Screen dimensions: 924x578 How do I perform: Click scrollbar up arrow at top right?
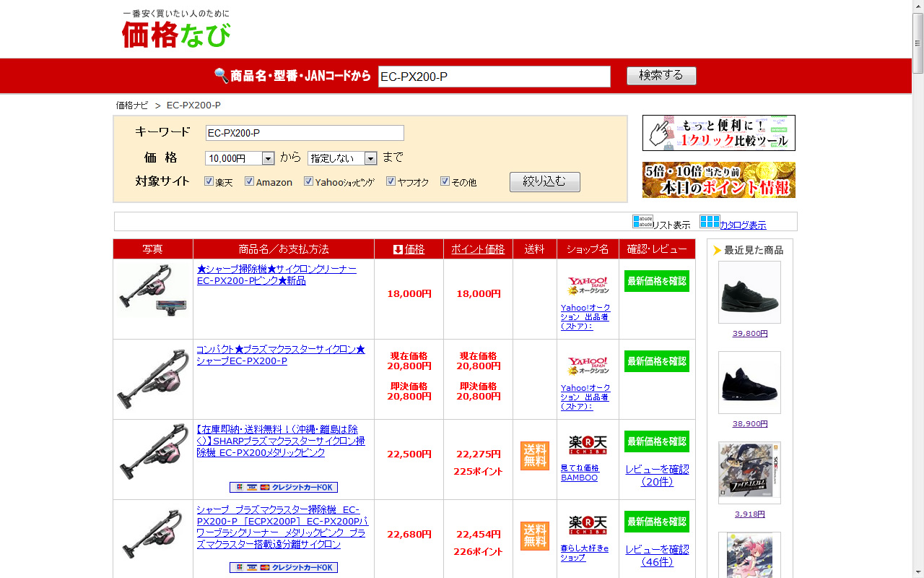point(918,6)
